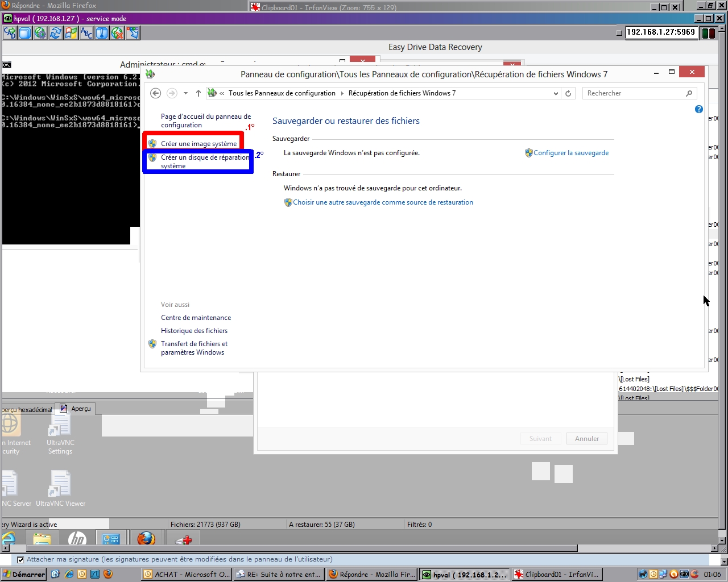Click the last VNC toolbar icon
Image resolution: width=728 pixels, height=582 pixels.
(x=133, y=33)
